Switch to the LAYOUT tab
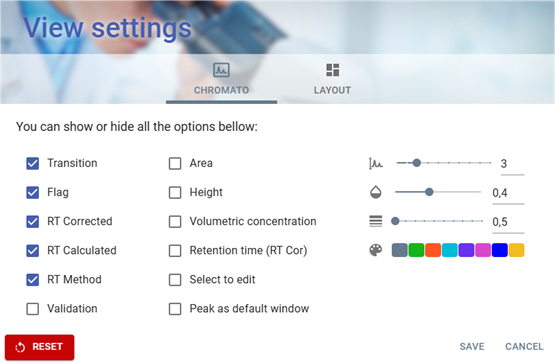 (332, 79)
